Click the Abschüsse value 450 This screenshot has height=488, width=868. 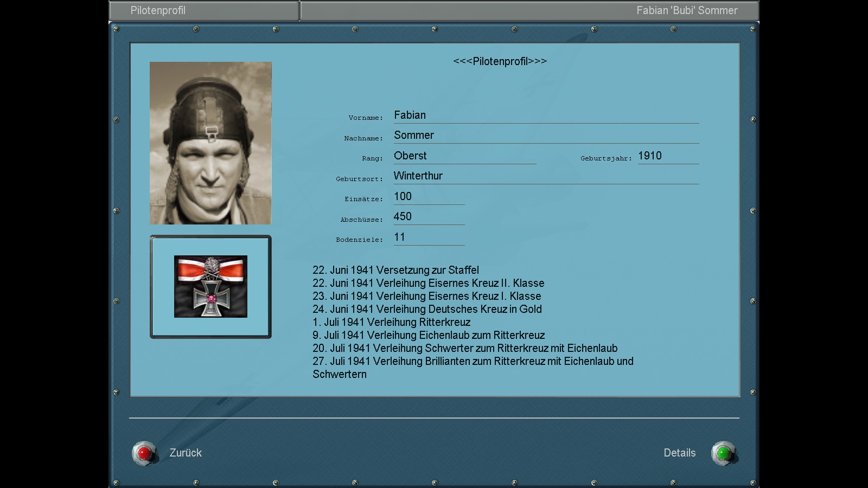tap(429, 217)
